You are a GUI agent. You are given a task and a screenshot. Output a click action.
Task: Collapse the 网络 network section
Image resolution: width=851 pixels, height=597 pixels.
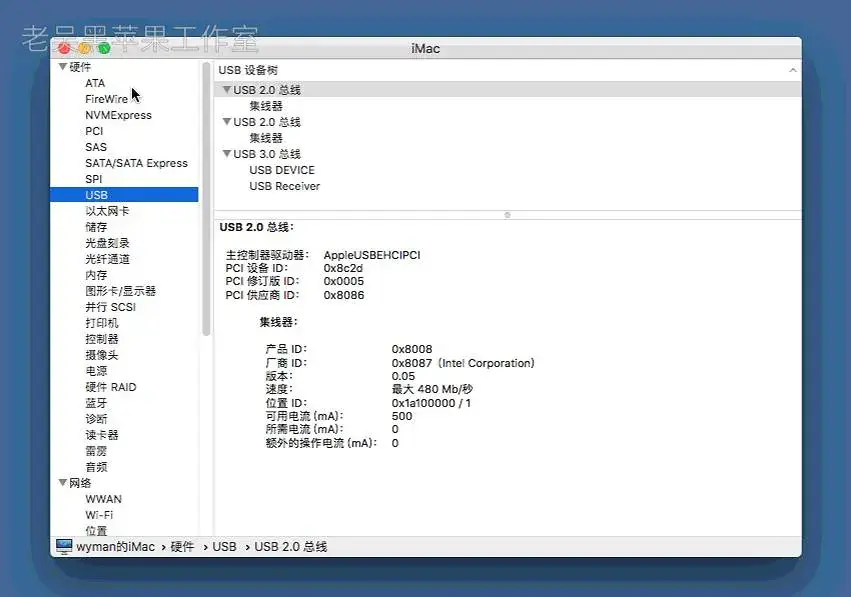[x=63, y=482]
